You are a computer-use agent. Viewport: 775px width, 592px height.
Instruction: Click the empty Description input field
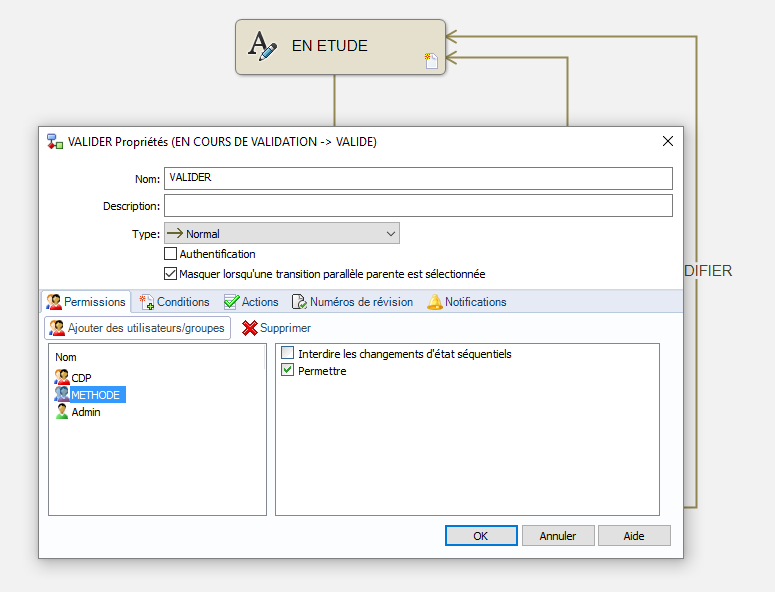coord(418,206)
